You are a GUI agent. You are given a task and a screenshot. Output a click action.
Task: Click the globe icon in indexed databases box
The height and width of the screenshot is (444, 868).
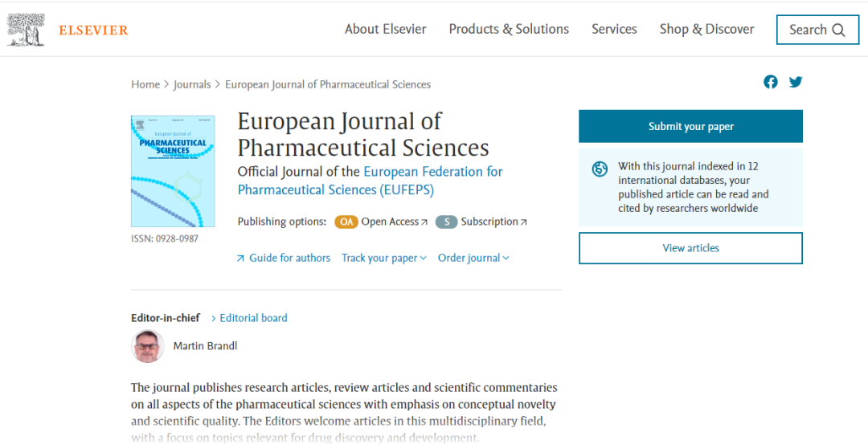pos(600,169)
